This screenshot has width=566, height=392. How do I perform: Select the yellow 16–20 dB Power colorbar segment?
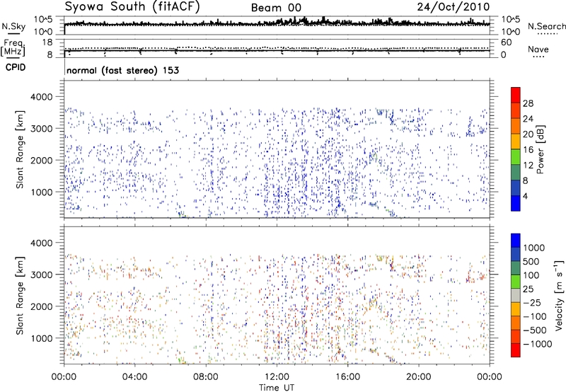[516, 142]
